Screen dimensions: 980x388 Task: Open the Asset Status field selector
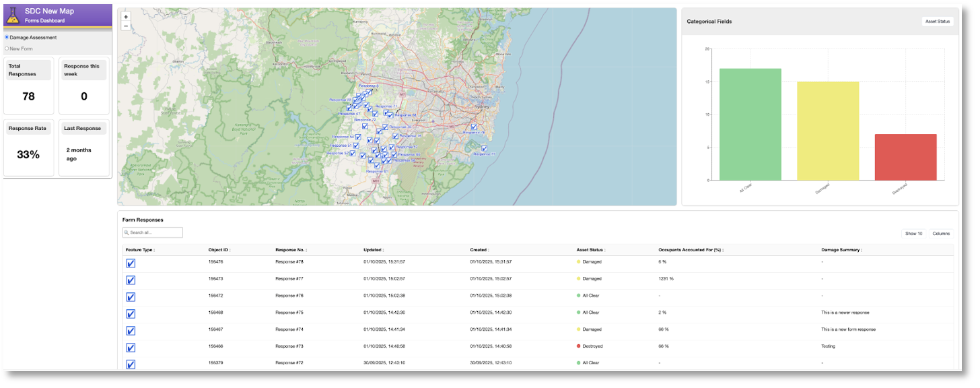pos(937,22)
